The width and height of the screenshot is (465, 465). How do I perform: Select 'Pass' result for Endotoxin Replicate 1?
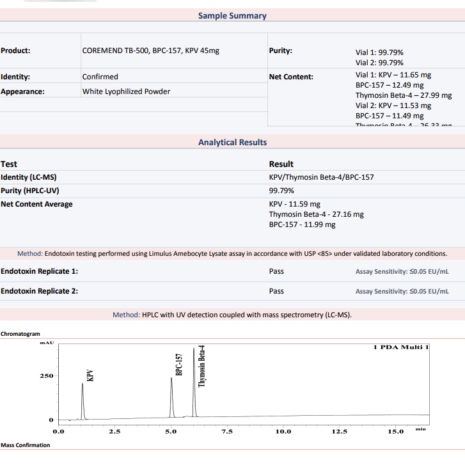(276, 271)
